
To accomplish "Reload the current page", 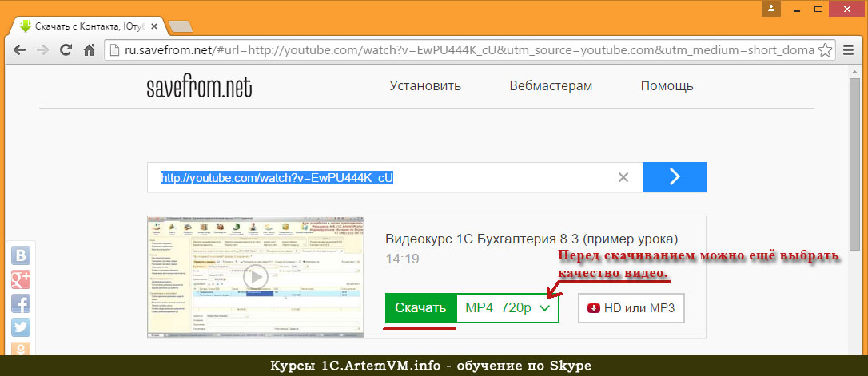I will pyautogui.click(x=68, y=49).
